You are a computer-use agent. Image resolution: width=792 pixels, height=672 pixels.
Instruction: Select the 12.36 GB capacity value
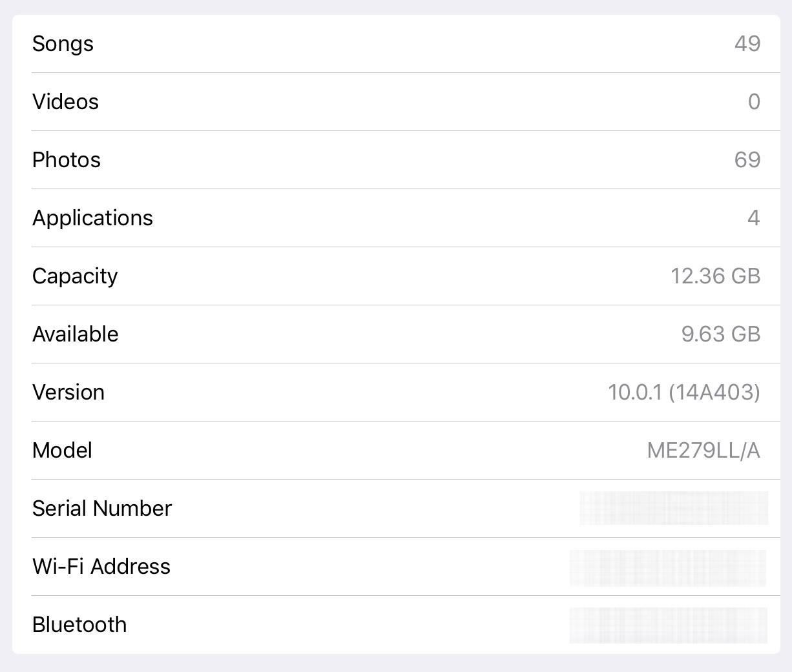tap(716, 276)
